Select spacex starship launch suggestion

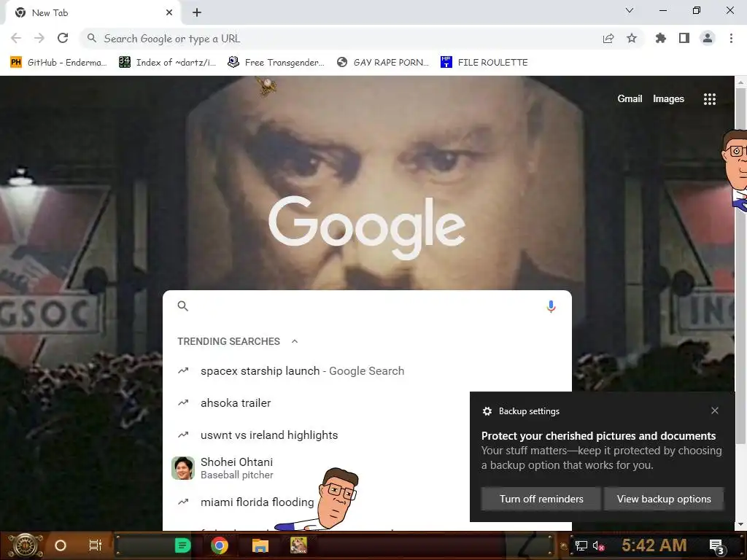(367, 371)
